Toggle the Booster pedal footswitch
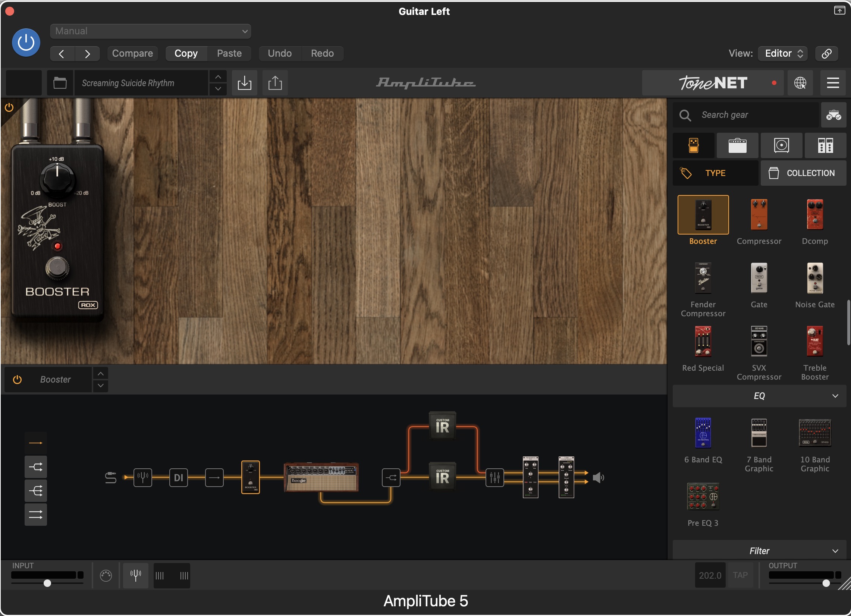This screenshot has width=851, height=616. pos(57,268)
